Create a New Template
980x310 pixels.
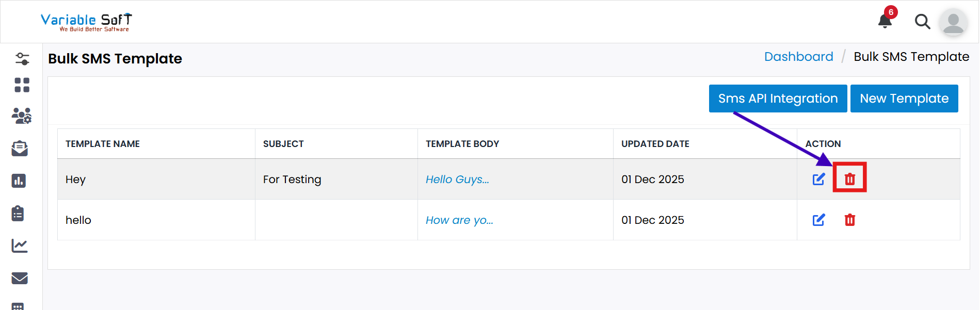(x=904, y=99)
